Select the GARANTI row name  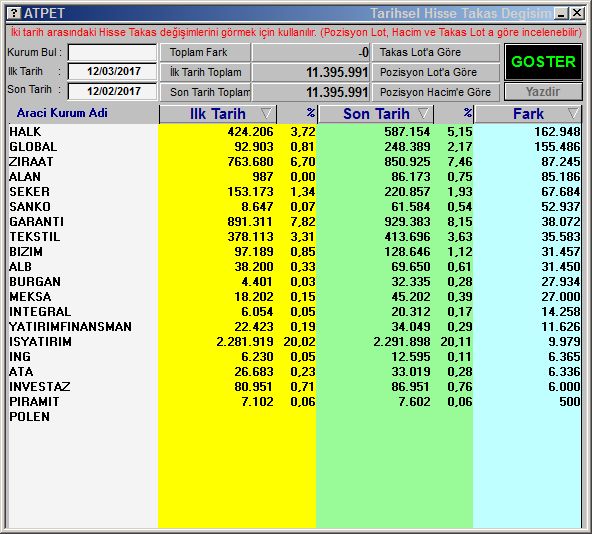[x=36, y=222]
